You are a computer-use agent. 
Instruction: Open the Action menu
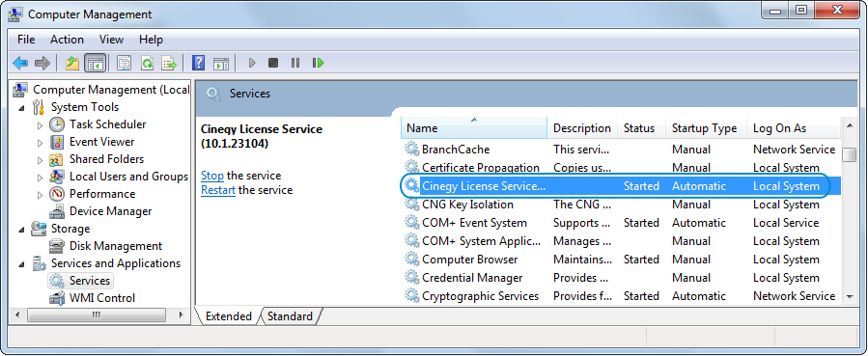pyautogui.click(x=67, y=40)
